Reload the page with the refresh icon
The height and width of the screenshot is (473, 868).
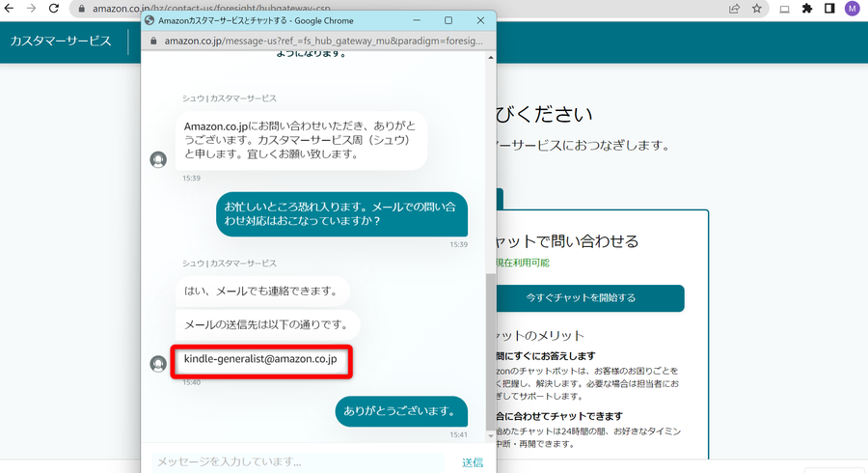coord(54,9)
